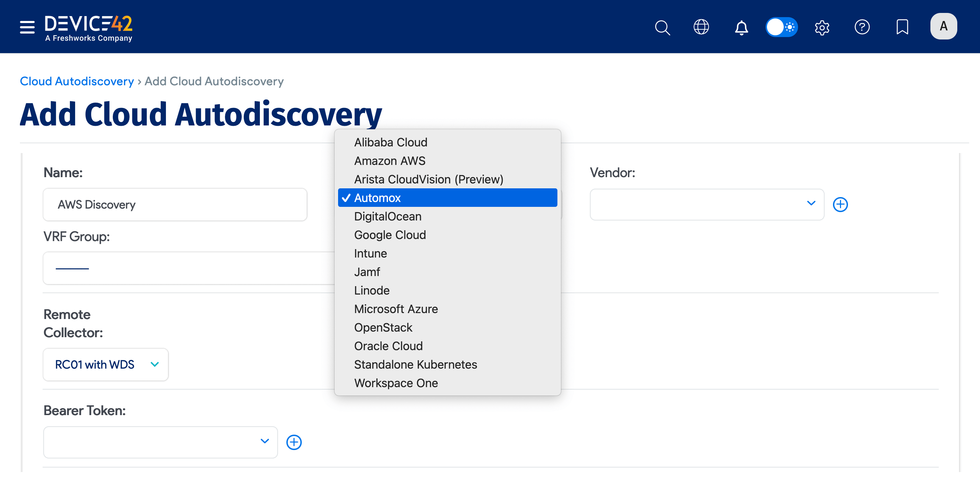
Task: Click the bookmark icon in header
Action: click(902, 27)
